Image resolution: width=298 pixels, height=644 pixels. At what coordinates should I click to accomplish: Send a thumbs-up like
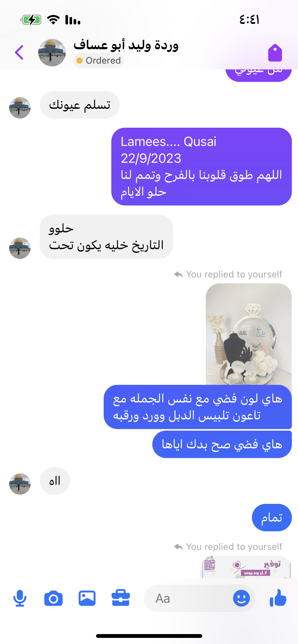tap(278, 598)
